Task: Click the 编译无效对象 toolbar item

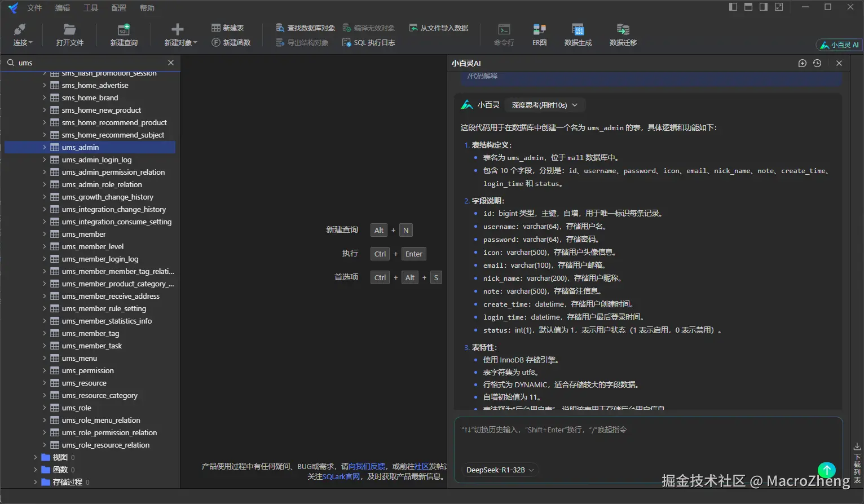Action: click(368, 28)
